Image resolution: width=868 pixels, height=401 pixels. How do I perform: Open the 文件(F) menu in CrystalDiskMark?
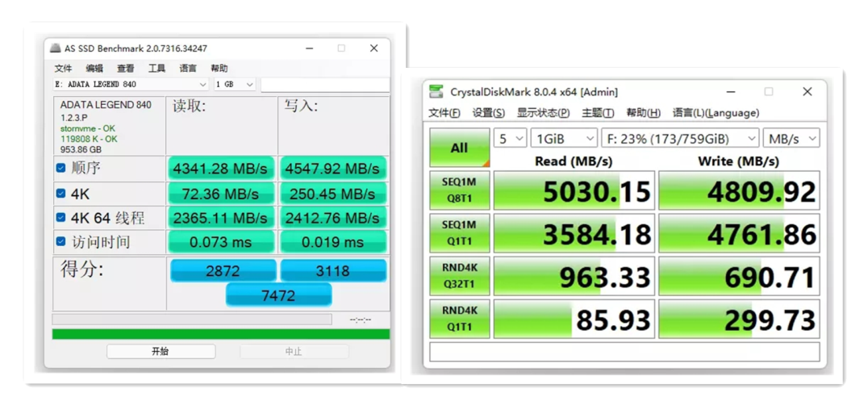444,113
